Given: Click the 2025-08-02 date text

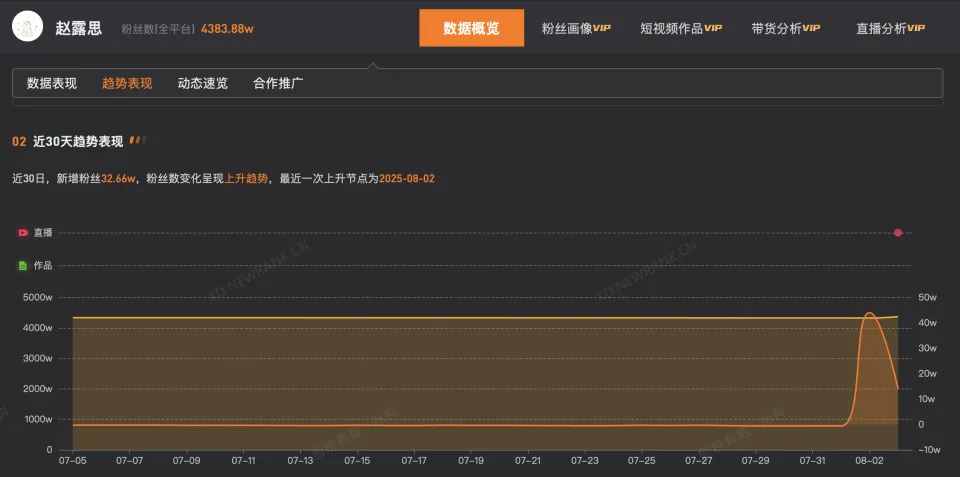Looking at the screenshot, I should click(x=407, y=179).
